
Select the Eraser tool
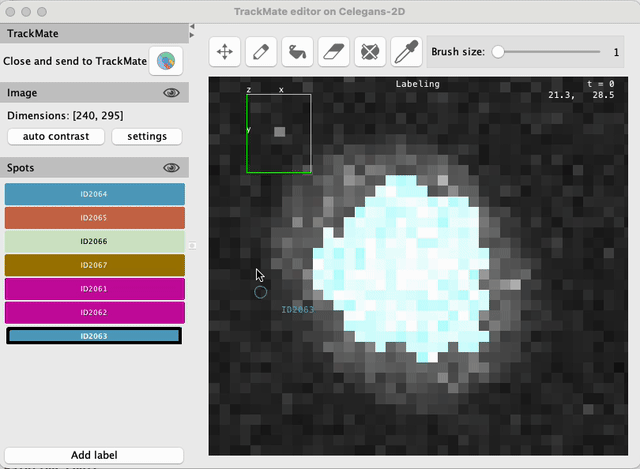click(x=334, y=52)
